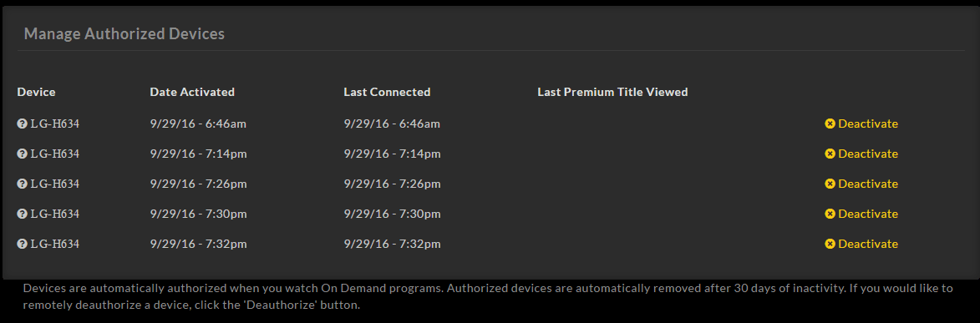
Task: Click the Manage Authorized Devices heading
Action: point(124,33)
